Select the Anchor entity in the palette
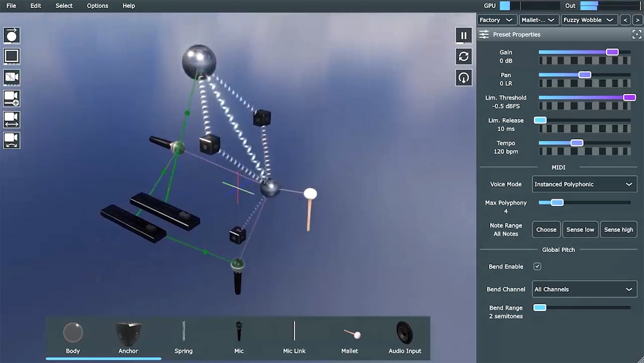The width and height of the screenshot is (644, 363). (x=128, y=335)
